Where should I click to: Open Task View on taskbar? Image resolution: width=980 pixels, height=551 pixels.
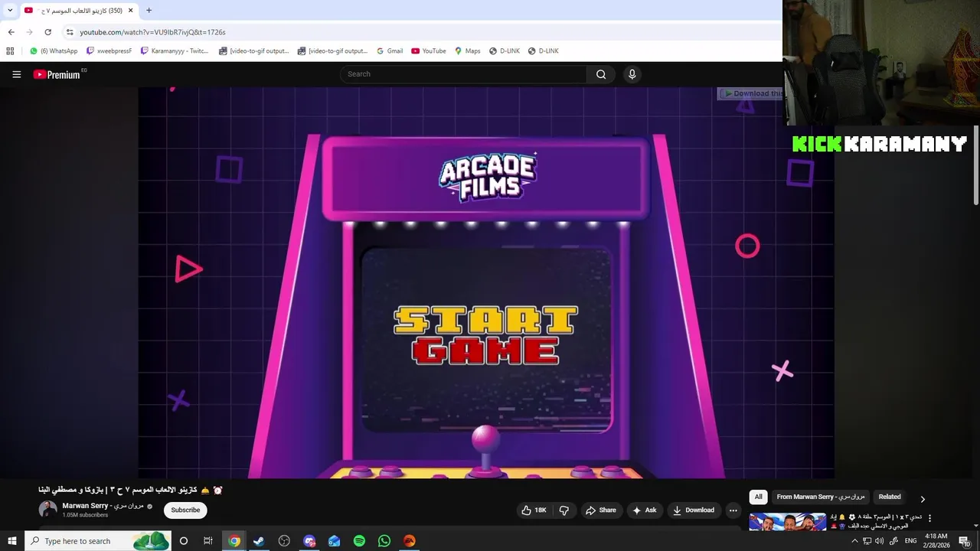[x=207, y=541]
